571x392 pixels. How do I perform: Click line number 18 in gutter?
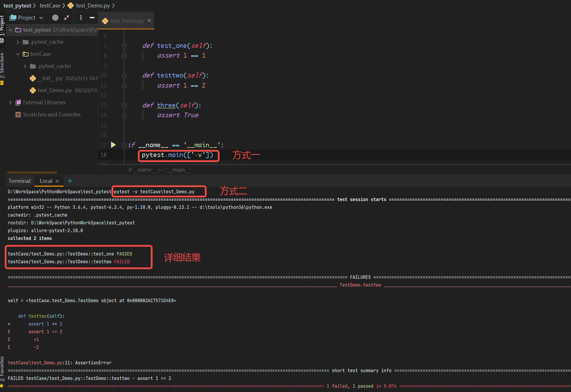pyautogui.click(x=103, y=155)
